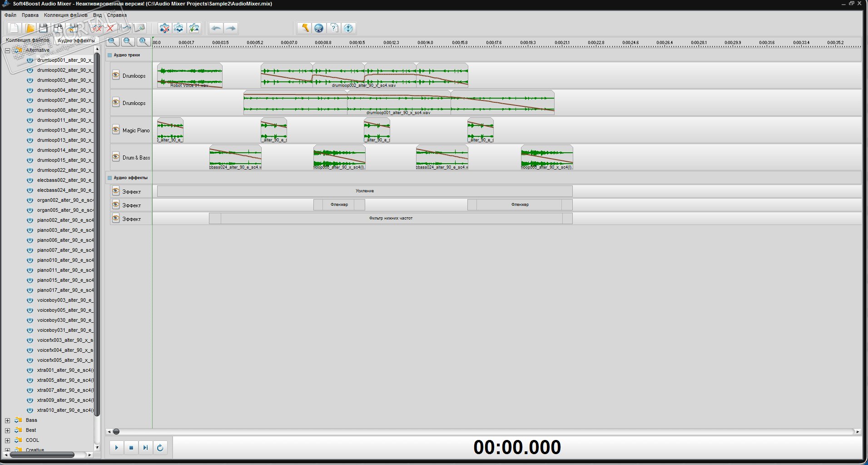
Task: Select the organ002_alter_90_e file in the list
Action: (65, 200)
